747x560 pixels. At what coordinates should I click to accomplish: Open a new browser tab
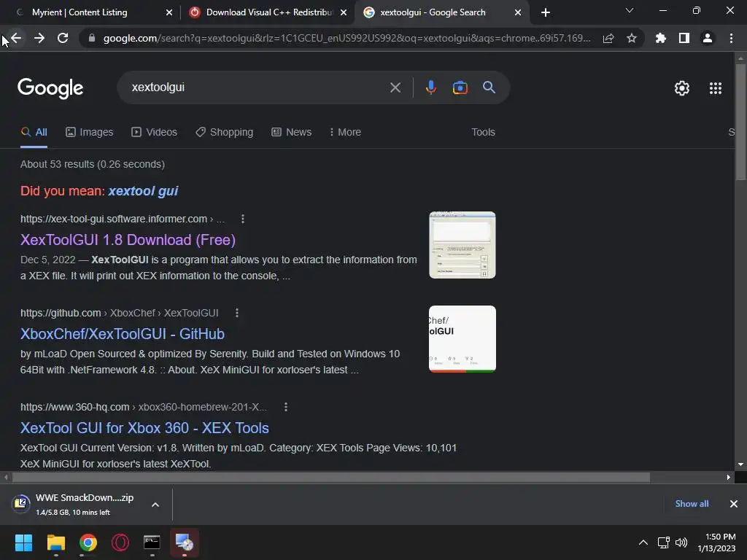(546, 12)
